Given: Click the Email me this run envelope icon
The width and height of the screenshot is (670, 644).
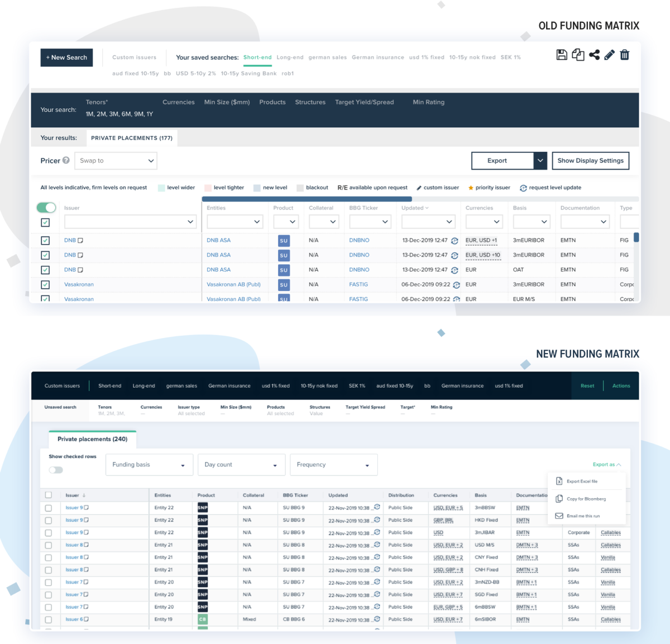Looking at the screenshot, I should 559,516.
